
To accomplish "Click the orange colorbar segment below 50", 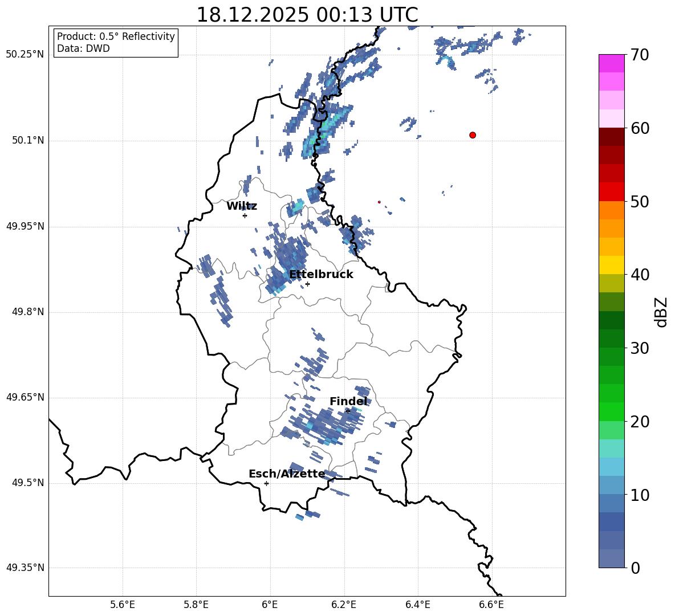I will point(612,210).
